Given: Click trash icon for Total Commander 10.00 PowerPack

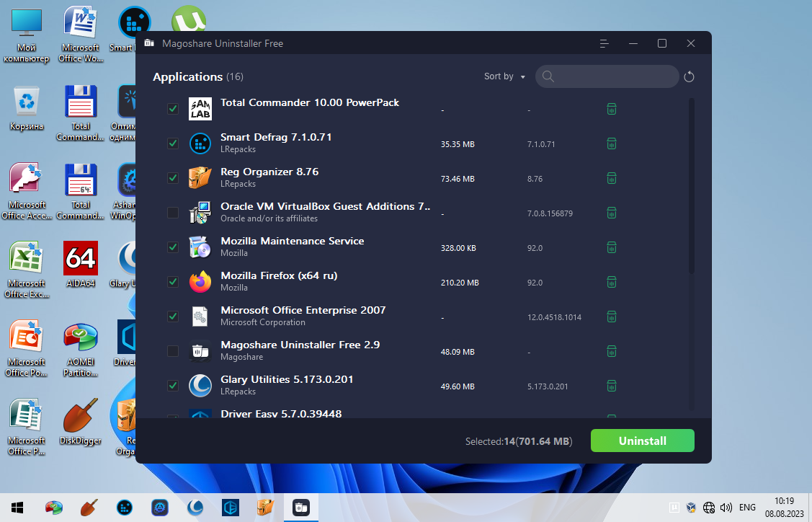Looking at the screenshot, I should coord(612,109).
